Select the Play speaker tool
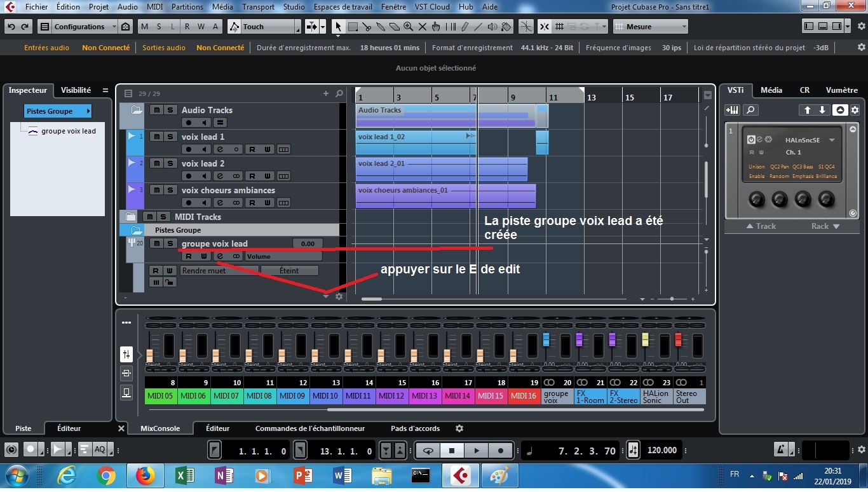Viewport: 868px width, 492px height. tap(492, 27)
